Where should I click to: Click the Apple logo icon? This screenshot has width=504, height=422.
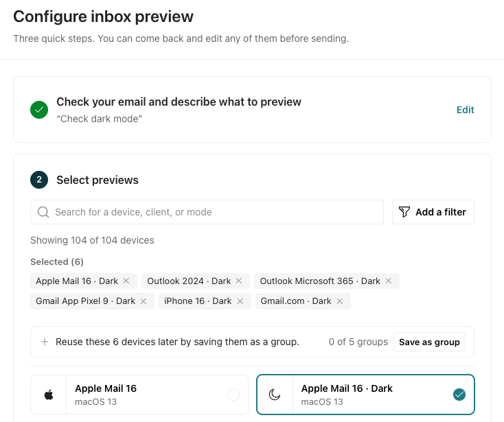[49, 395]
